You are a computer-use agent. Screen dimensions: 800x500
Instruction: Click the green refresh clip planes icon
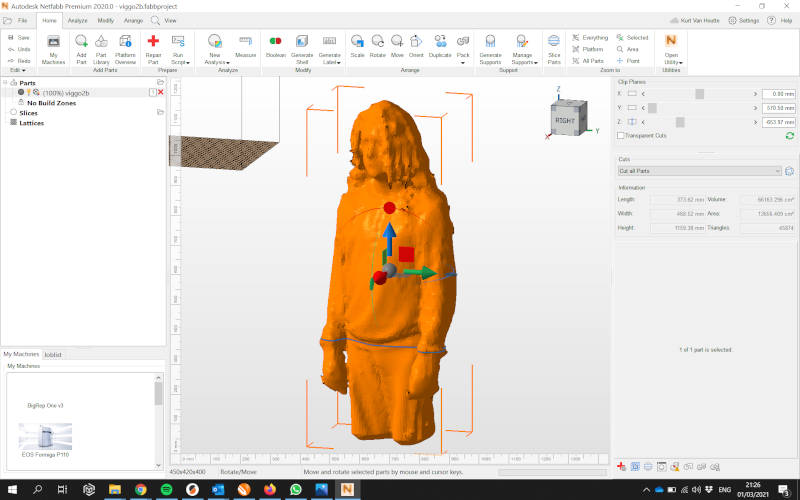(x=790, y=136)
